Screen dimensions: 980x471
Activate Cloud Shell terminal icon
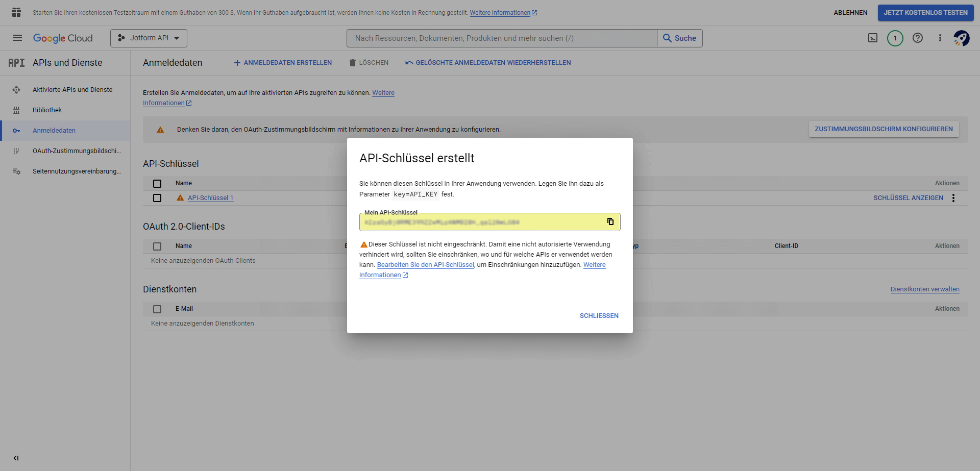coord(873,38)
